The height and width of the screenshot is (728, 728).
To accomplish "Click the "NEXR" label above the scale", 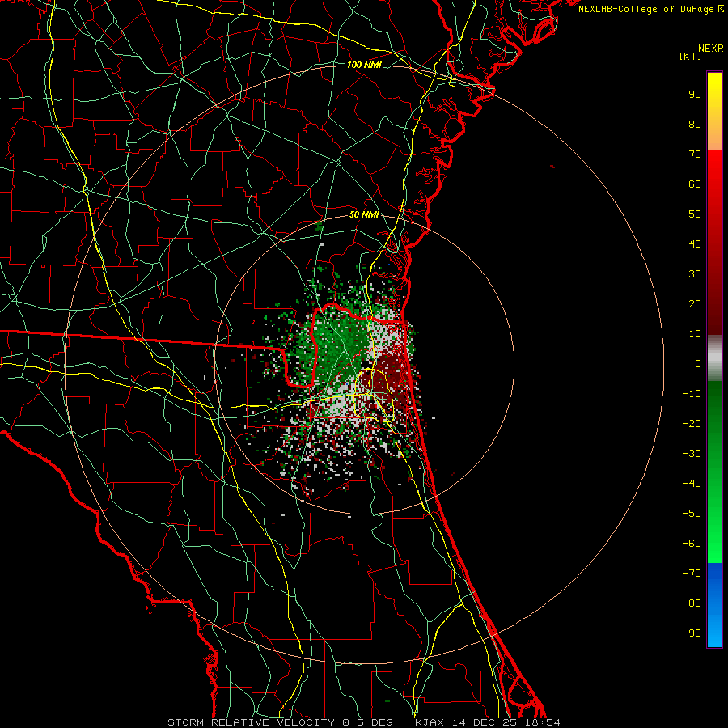I will pos(711,49).
